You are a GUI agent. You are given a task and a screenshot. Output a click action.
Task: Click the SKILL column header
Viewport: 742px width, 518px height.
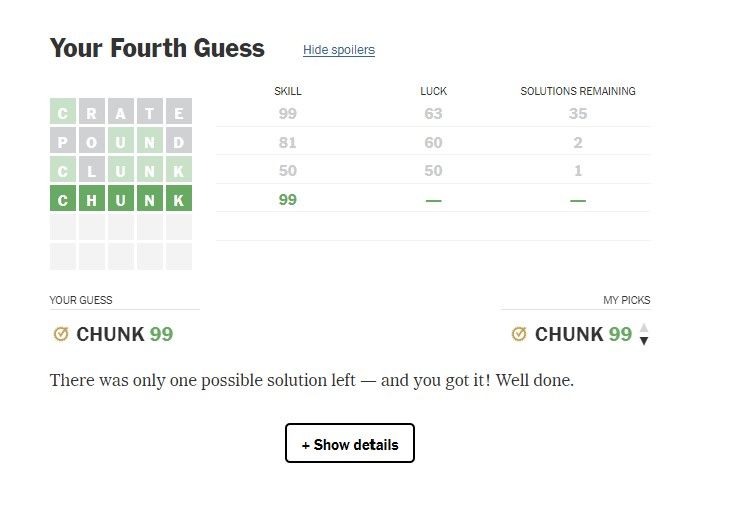click(x=288, y=91)
